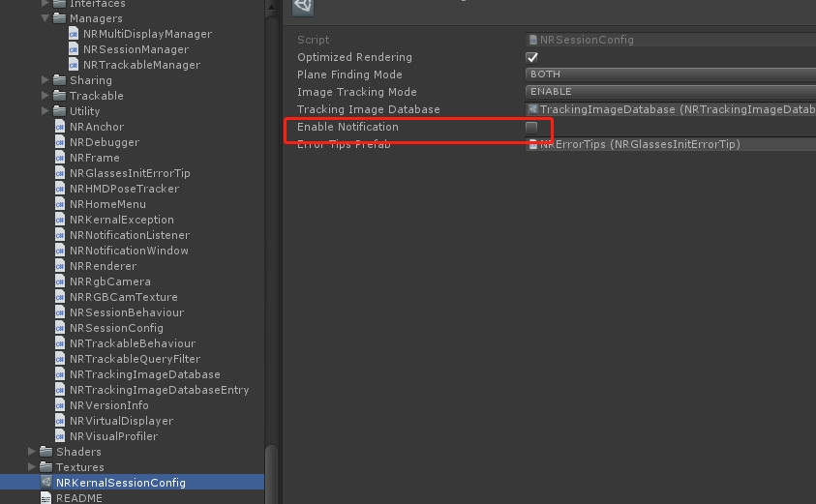Expand the Sharing folder
Screen dimensions: 816x504
click(x=45, y=80)
